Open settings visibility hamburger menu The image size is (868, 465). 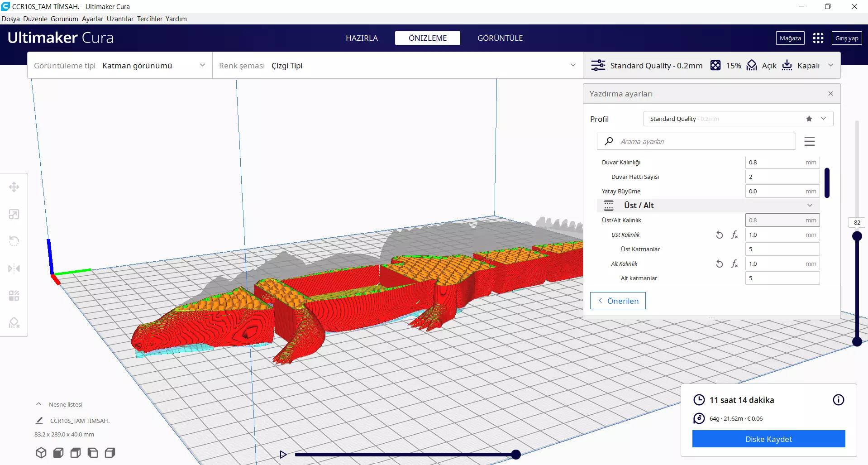810,141
